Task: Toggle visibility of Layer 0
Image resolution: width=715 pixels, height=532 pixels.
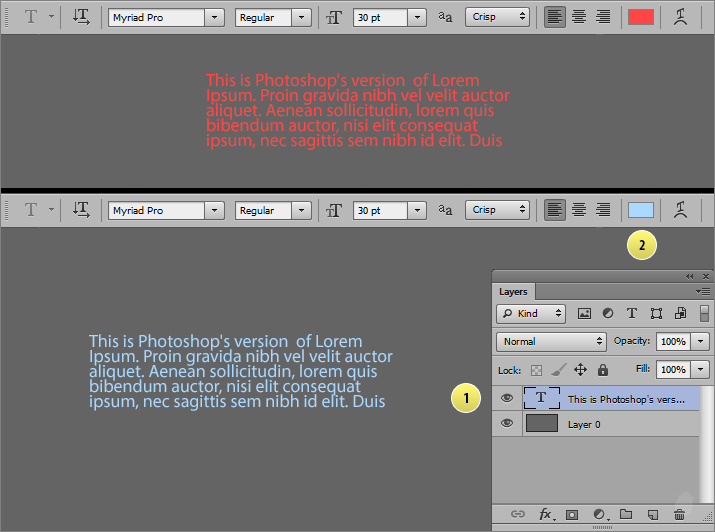Action: (507, 423)
